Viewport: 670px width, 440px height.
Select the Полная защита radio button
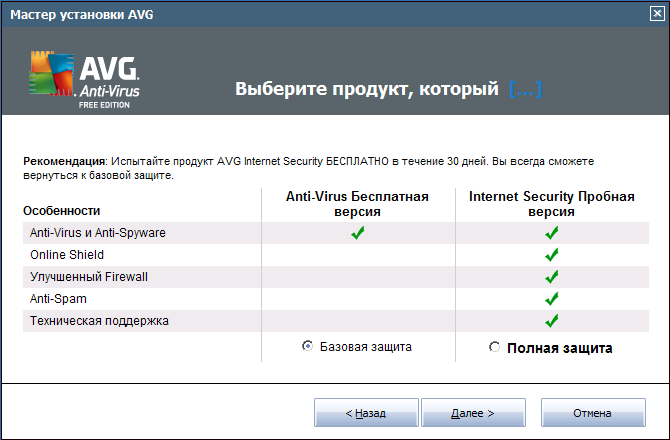click(494, 347)
